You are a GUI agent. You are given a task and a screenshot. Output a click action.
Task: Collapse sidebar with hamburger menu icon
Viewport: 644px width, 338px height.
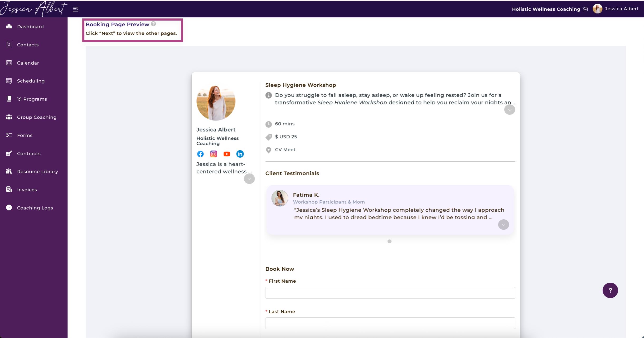[x=76, y=9]
